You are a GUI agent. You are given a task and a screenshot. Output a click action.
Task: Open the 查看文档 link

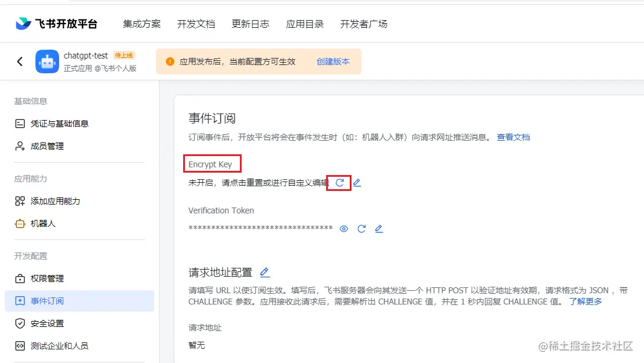tap(513, 137)
